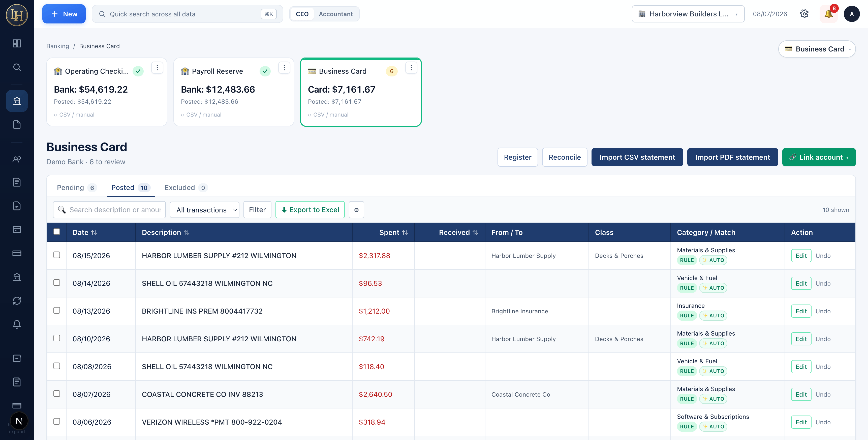868x440 pixels.
Task: Open the sidebar bell alerts icon
Action: 17,324
